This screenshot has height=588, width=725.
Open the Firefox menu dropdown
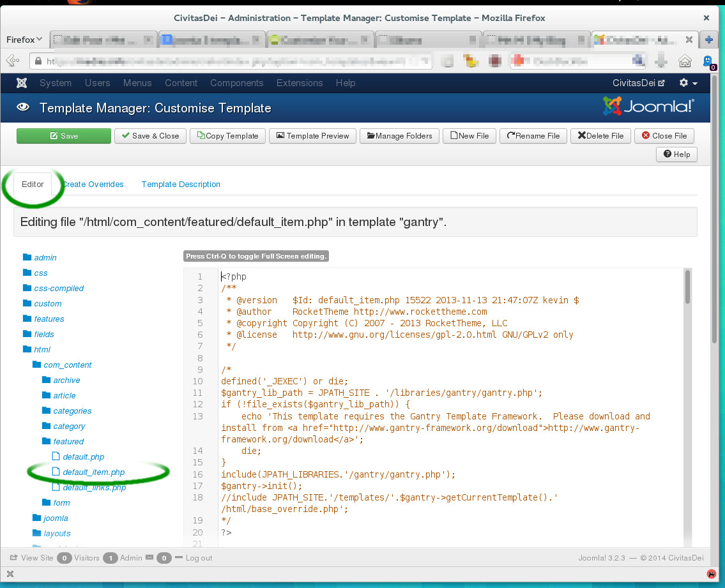tap(24, 40)
